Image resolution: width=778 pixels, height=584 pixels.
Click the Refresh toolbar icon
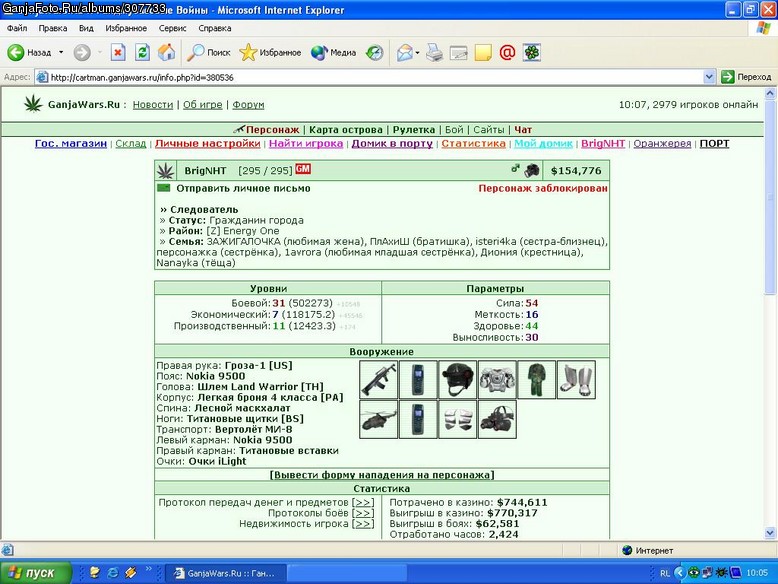point(142,53)
